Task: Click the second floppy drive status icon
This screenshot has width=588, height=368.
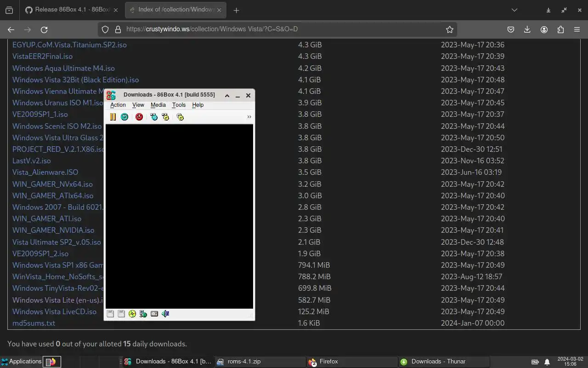Action: (x=121, y=314)
